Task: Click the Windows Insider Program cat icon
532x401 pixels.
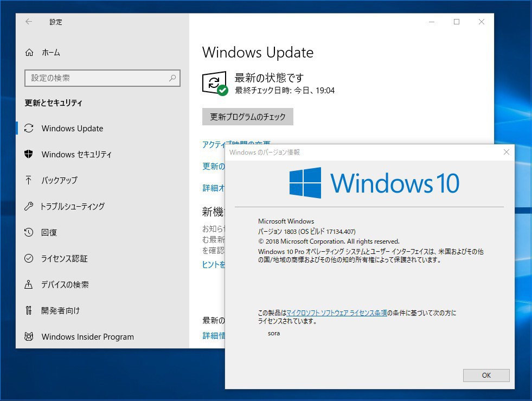Action: pos(29,336)
